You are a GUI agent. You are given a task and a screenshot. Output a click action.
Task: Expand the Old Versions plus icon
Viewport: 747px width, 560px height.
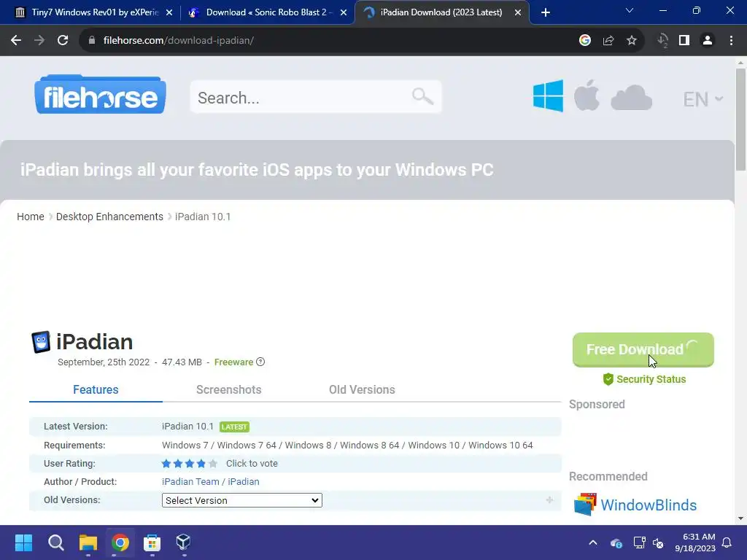[x=549, y=500]
